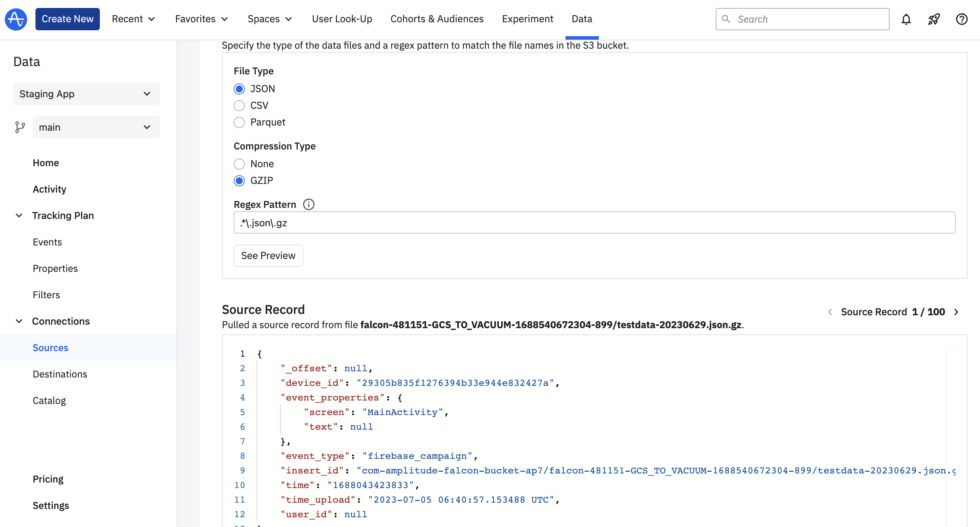This screenshot has height=527, width=980.
Task: Go to next source record arrow
Action: 956,312
